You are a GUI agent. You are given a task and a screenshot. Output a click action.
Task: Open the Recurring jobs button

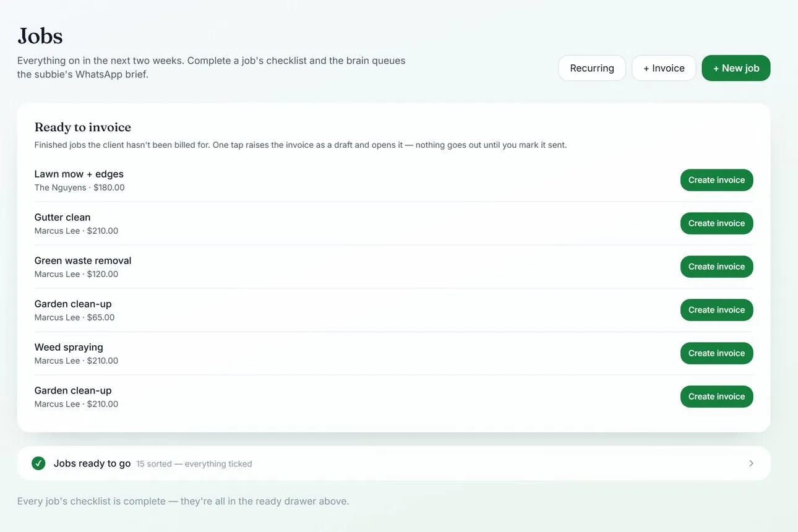coord(592,68)
